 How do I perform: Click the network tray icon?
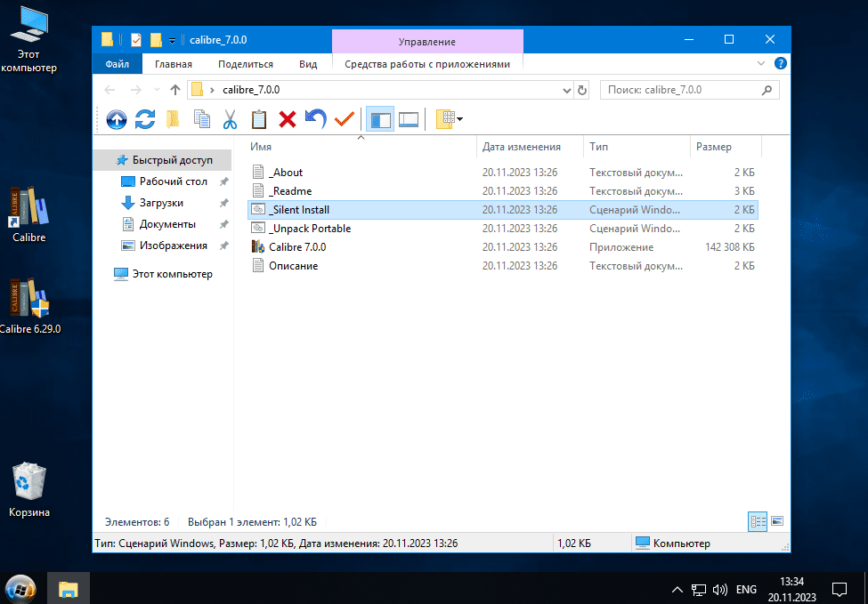[697, 589]
